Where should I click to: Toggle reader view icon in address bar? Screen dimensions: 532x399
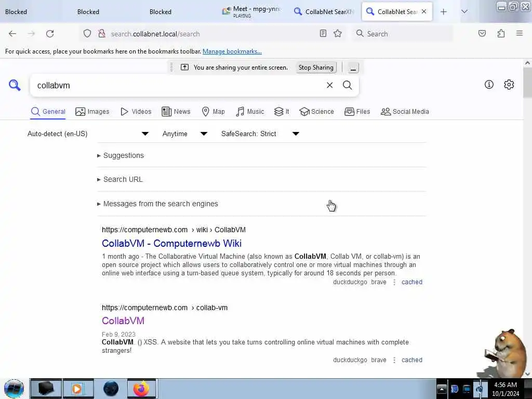tap(323, 34)
